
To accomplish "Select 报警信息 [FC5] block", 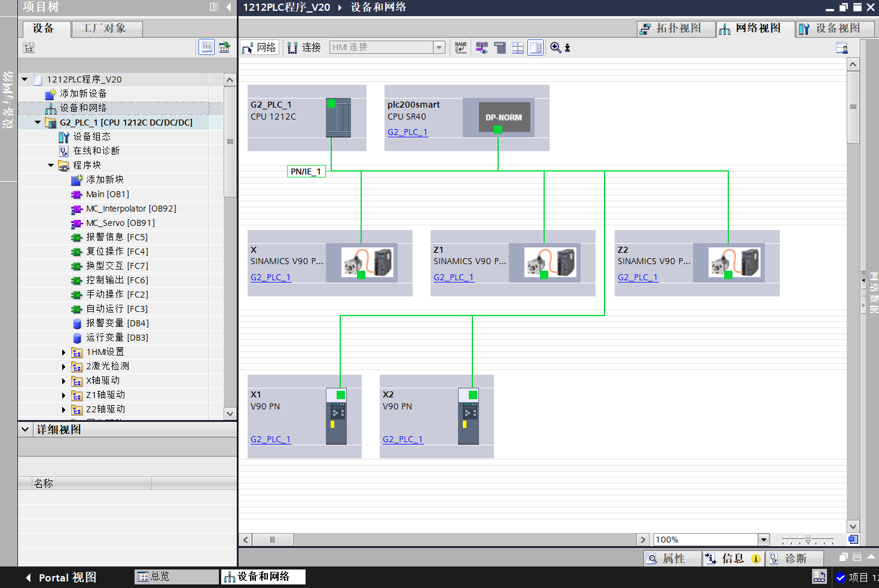I will coord(117,237).
